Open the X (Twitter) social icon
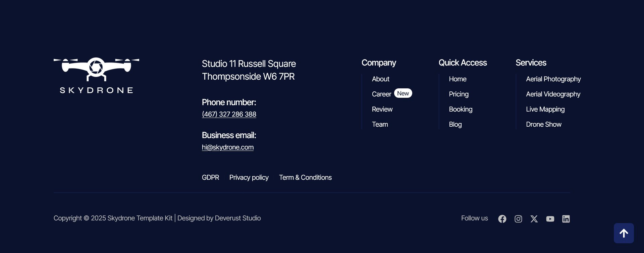 click(x=534, y=219)
